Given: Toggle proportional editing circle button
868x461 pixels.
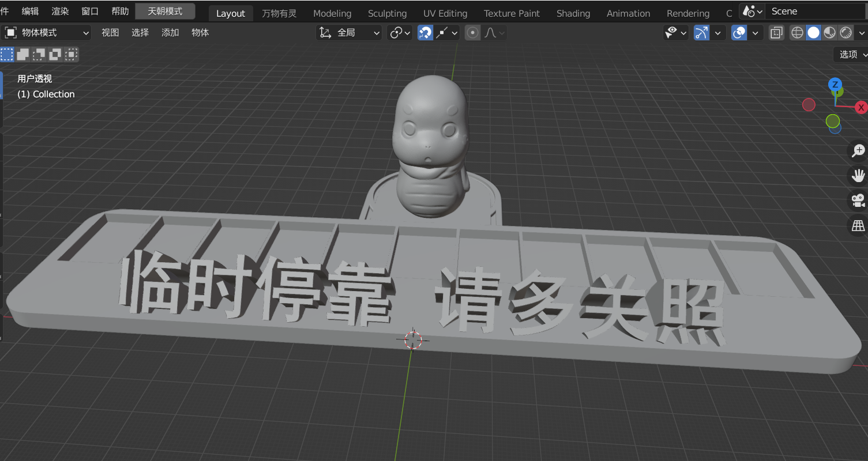Looking at the screenshot, I should click(x=473, y=33).
